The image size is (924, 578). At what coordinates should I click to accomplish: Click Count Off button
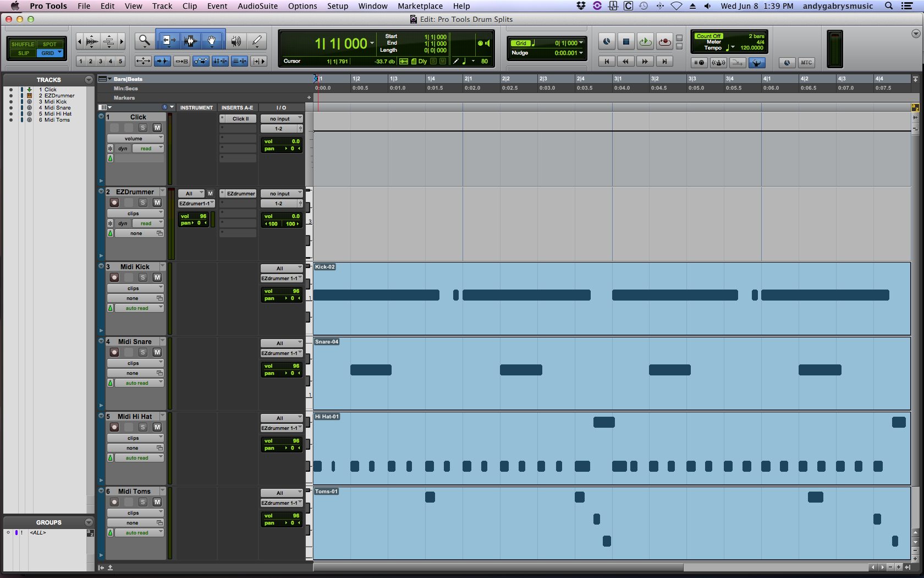tap(708, 36)
